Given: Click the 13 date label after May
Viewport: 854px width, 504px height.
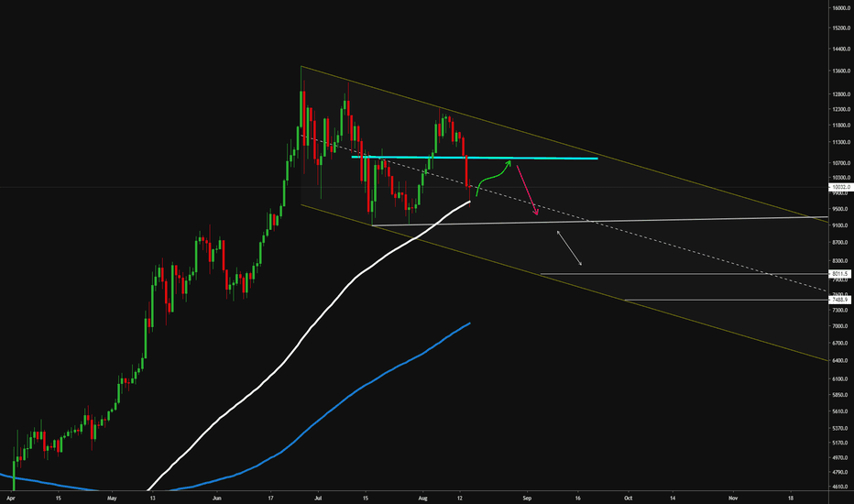Looking at the screenshot, I should (x=152, y=498).
